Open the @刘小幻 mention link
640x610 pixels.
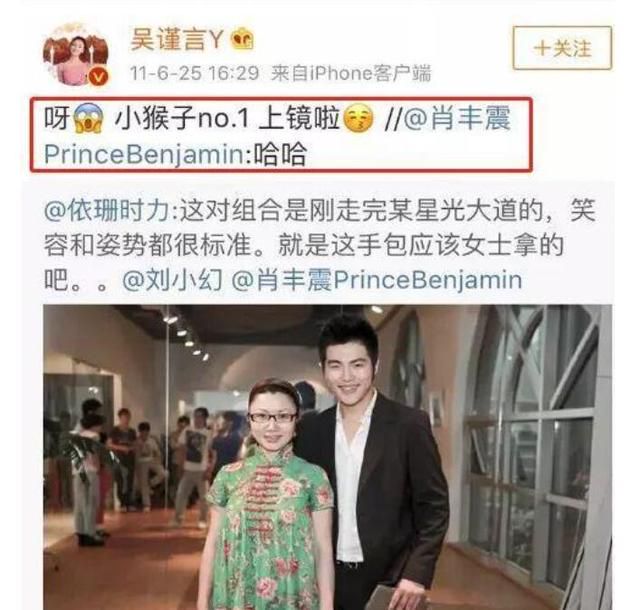(173, 281)
